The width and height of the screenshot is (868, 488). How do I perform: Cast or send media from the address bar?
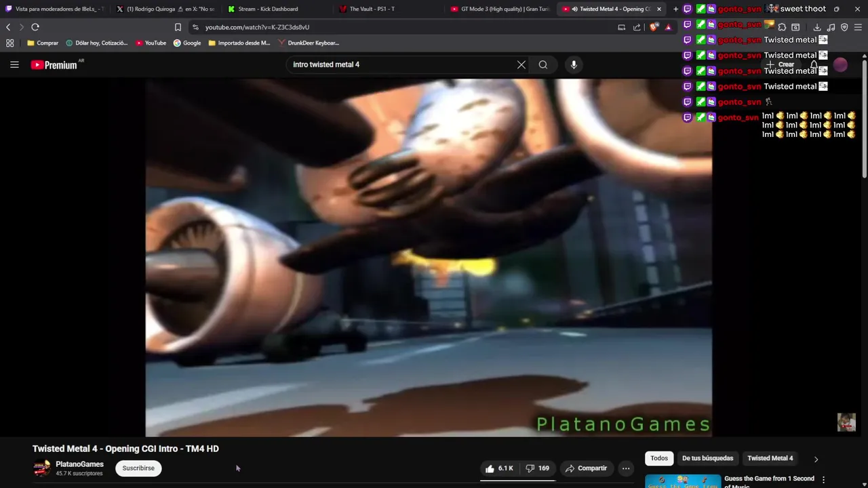621,27
